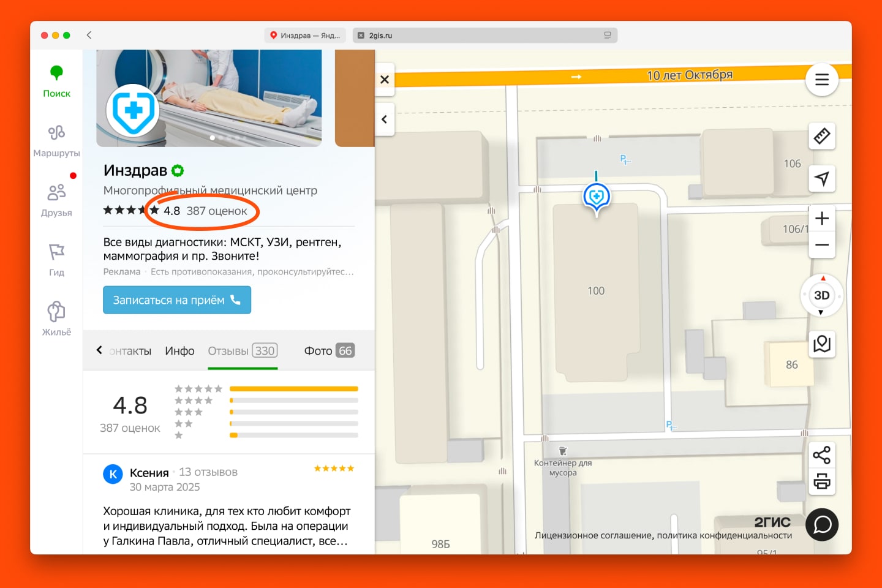Open the Гид guide section

tap(56, 260)
